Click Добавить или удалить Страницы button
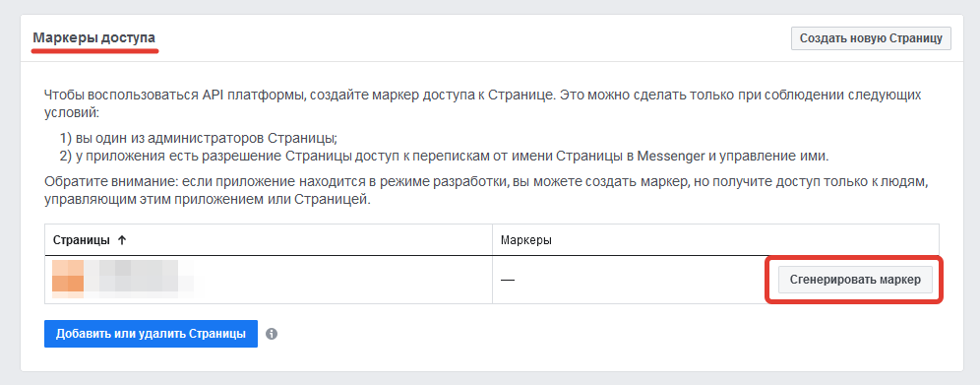The height and width of the screenshot is (385, 980). (151, 334)
